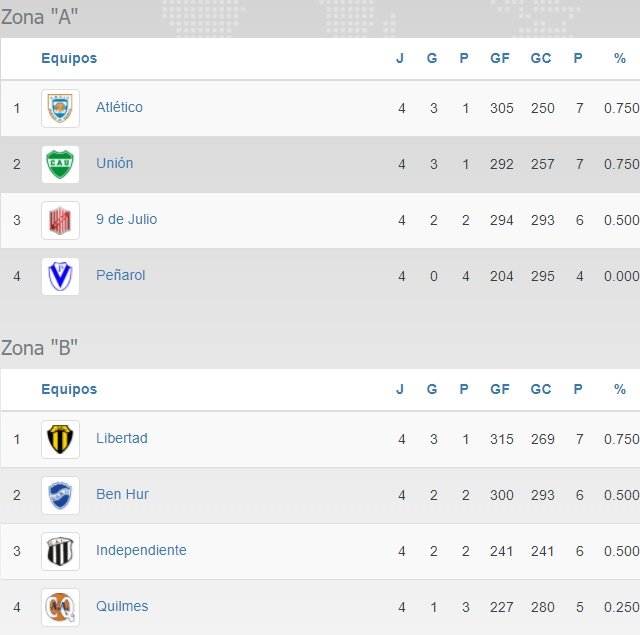Click the Unión club logo
640x635 pixels.
pyautogui.click(x=60, y=164)
